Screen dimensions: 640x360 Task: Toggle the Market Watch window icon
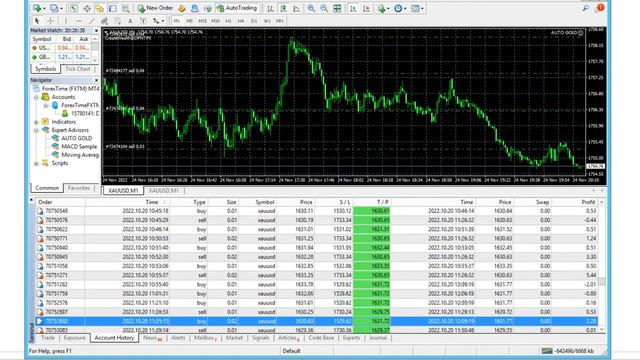[x=73, y=8]
